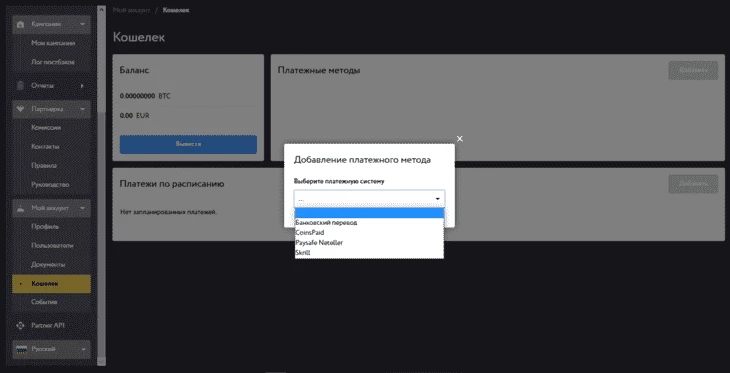
Task: Click the Мой аккаунт person icon
Action: tap(20, 208)
